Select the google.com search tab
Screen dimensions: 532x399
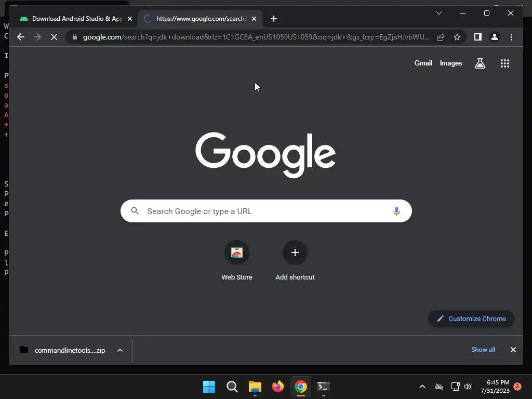click(x=200, y=19)
